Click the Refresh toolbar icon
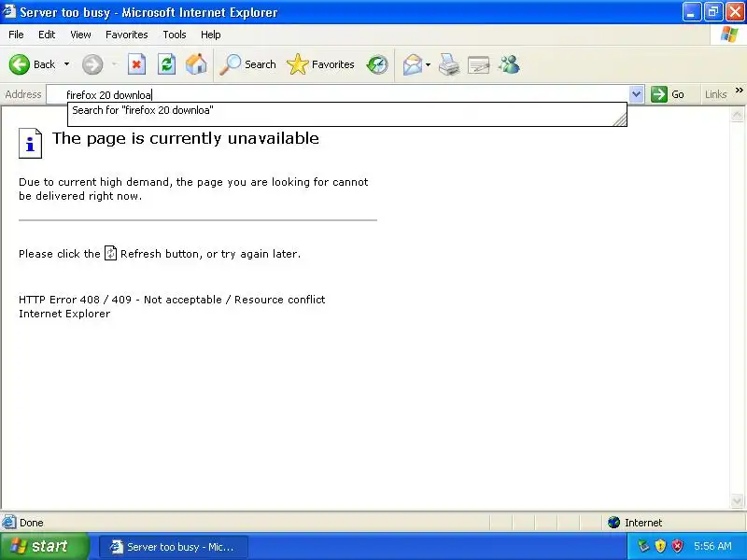The width and height of the screenshot is (747, 560). pyautogui.click(x=167, y=64)
